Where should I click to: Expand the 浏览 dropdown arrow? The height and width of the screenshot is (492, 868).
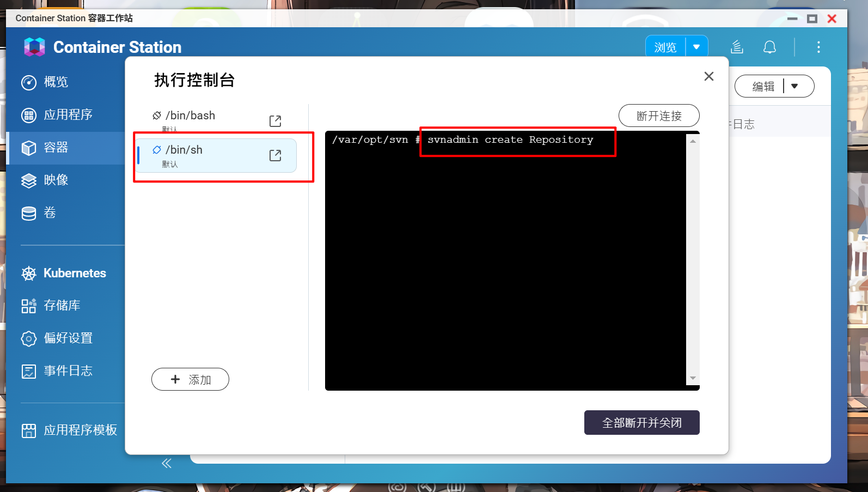pyautogui.click(x=696, y=47)
